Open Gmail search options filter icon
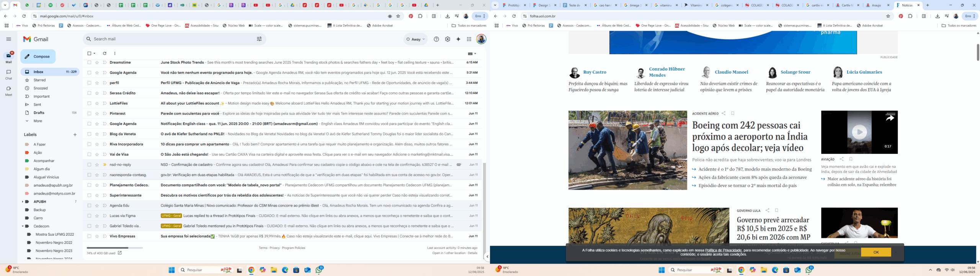980x276 pixels. point(259,39)
